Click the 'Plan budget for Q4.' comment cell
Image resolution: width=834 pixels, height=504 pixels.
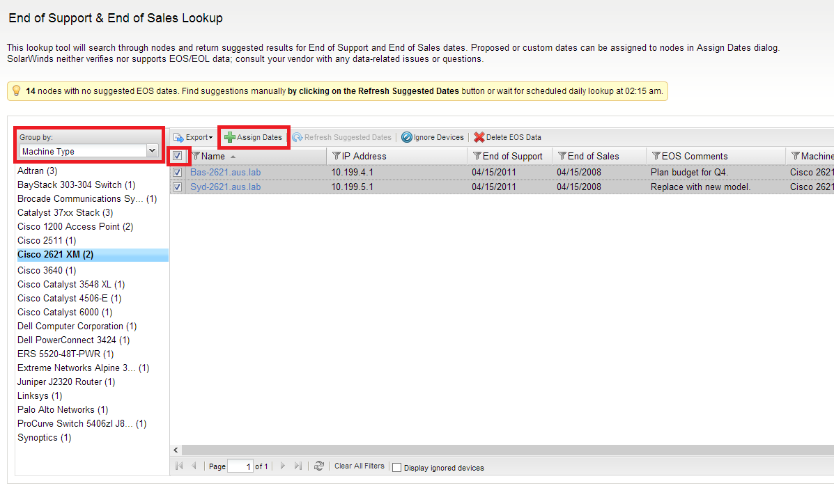tap(689, 172)
